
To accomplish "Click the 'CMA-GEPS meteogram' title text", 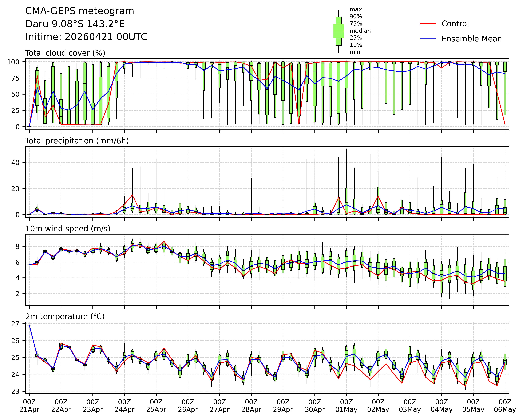I will [x=80, y=11].
